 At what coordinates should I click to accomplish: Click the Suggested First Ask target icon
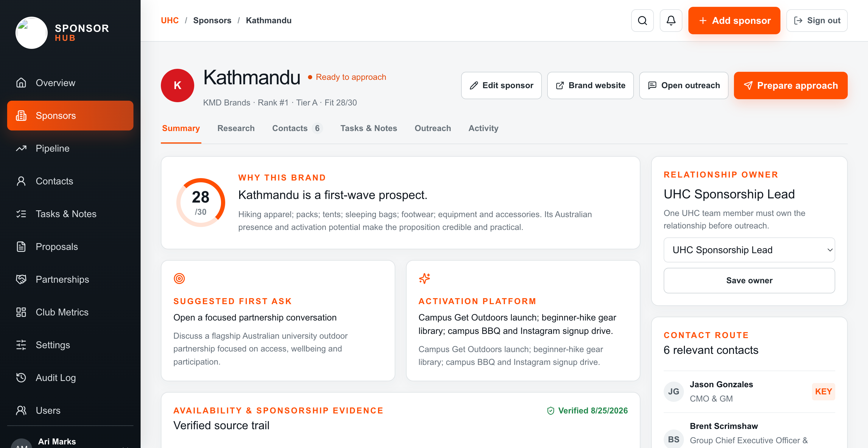pos(179,279)
